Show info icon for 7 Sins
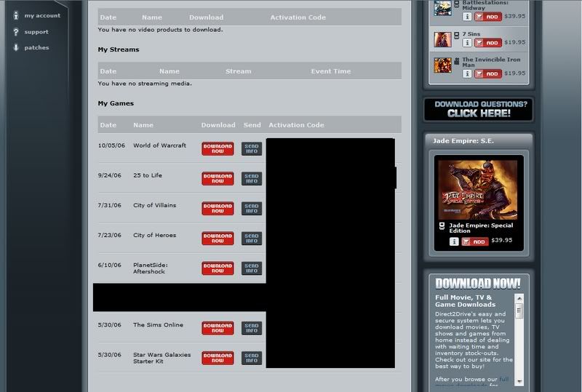 click(x=467, y=43)
